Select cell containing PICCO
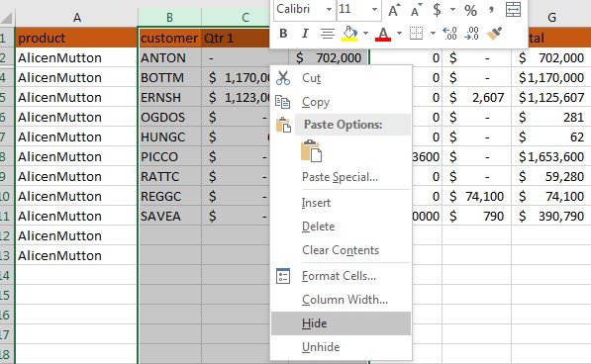The height and width of the screenshot is (364, 591). (x=169, y=156)
